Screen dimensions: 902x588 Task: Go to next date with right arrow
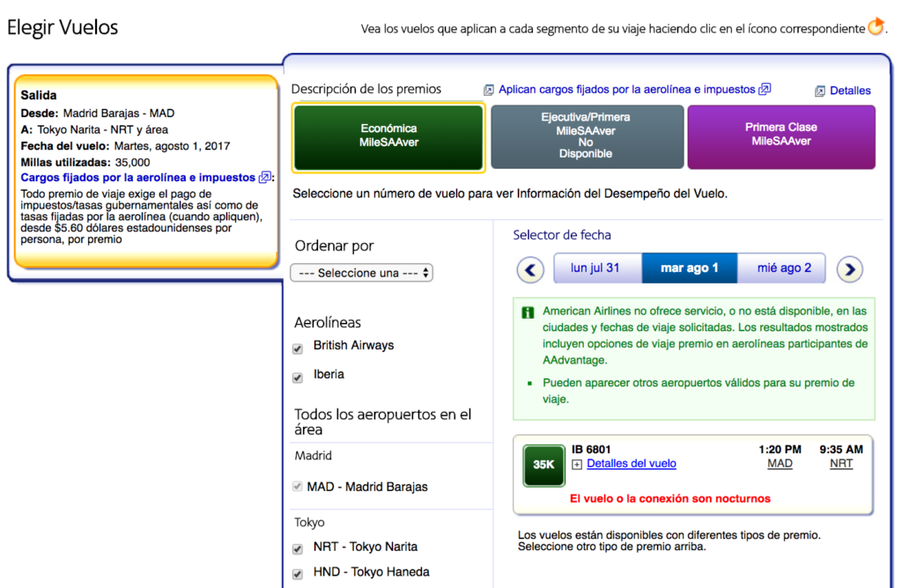[x=850, y=269]
